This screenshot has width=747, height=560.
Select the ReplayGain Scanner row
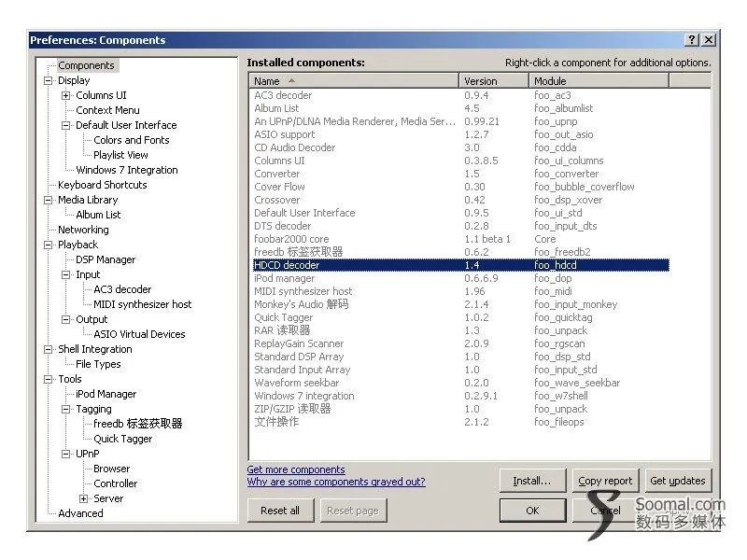click(460, 343)
